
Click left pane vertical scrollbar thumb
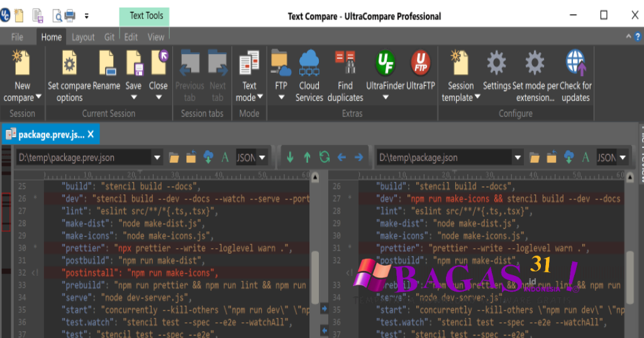coord(315,277)
